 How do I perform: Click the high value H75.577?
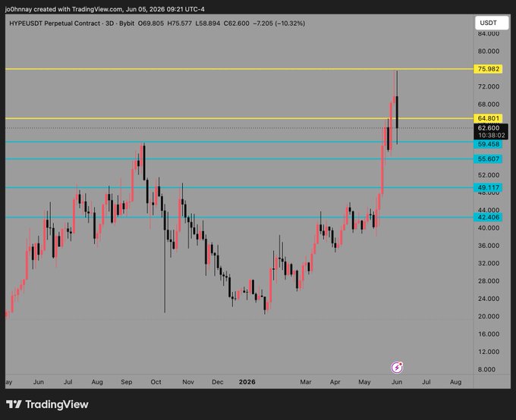point(180,24)
